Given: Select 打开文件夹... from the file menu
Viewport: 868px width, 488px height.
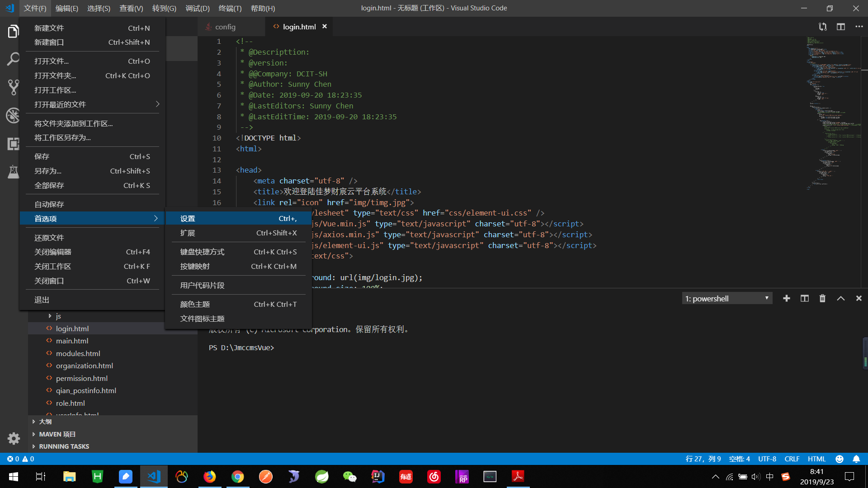Looking at the screenshot, I should pyautogui.click(x=92, y=75).
